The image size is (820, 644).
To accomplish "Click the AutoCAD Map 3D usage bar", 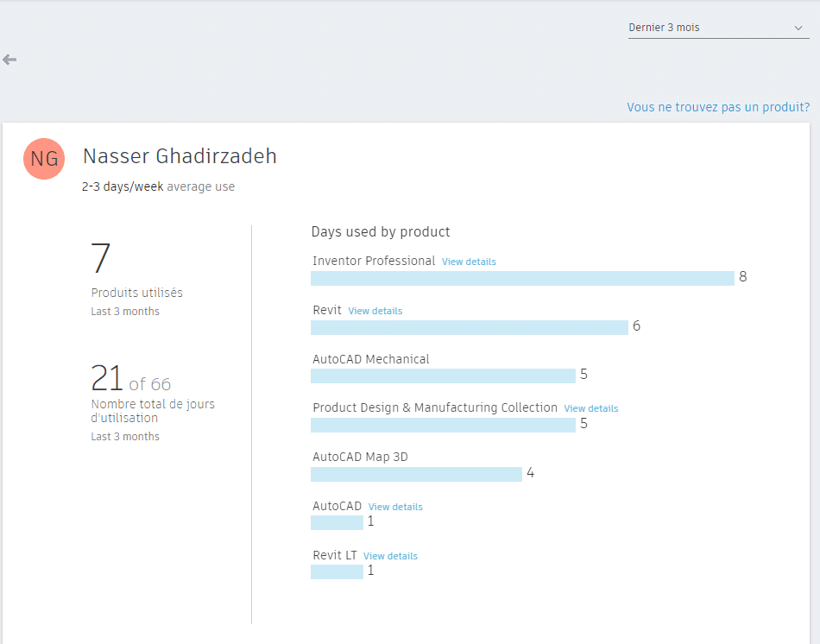I will pyautogui.click(x=416, y=474).
